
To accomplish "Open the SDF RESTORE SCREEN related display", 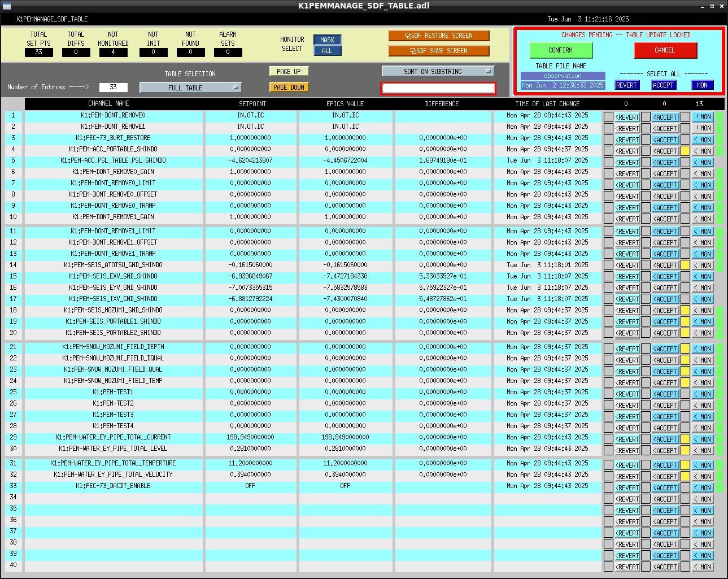I will coord(439,36).
